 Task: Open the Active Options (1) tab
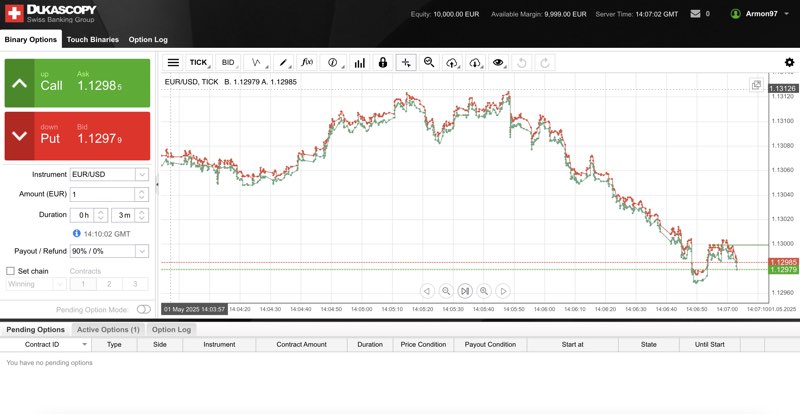108,329
